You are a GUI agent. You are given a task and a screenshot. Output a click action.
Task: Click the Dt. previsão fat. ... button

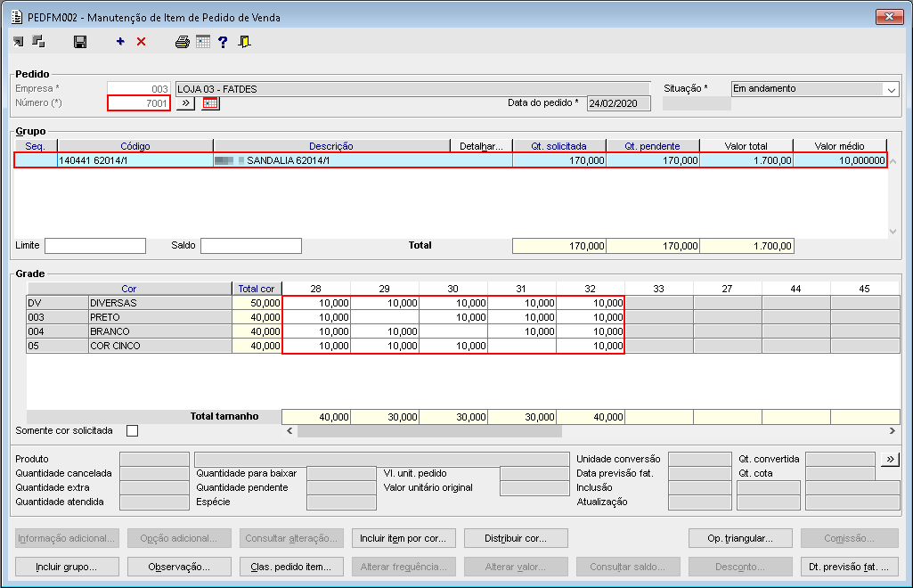[x=850, y=567]
